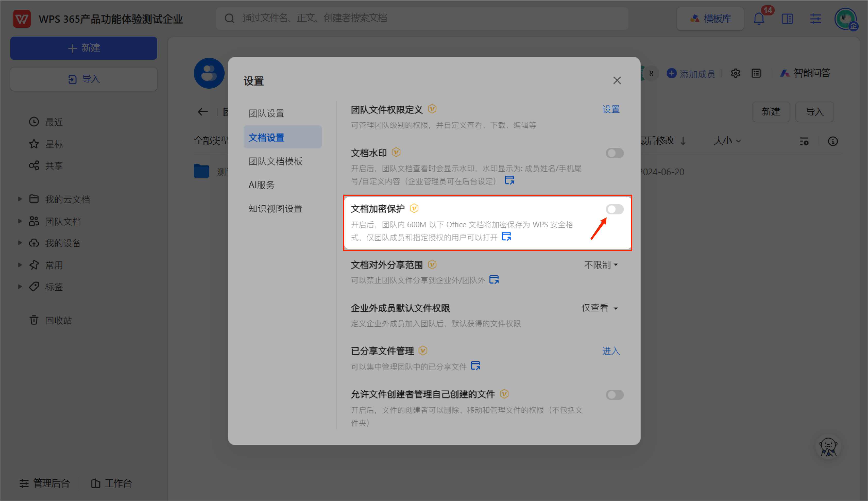This screenshot has height=501, width=868.
Task: Open the team settings gear icon
Action: click(735, 73)
